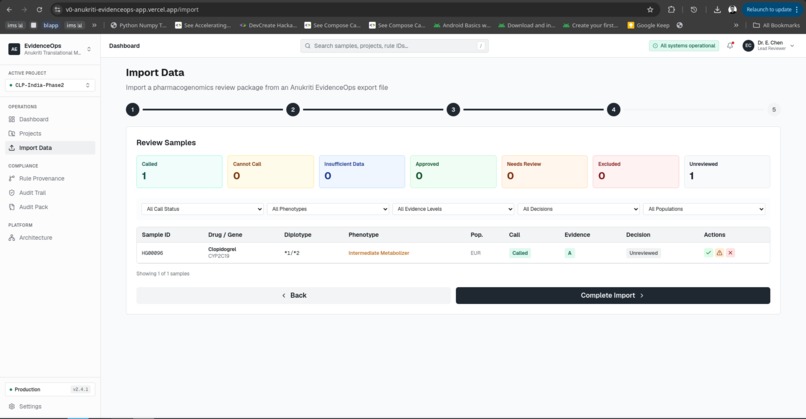
Task: Jump to import step 1 marker
Action: pos(133,110)
